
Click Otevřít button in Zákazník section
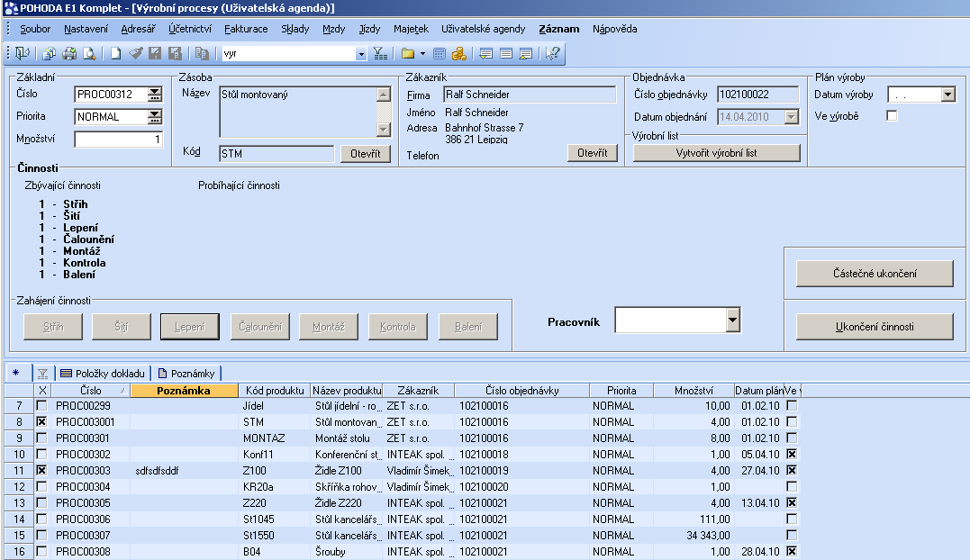click(593, 153)
